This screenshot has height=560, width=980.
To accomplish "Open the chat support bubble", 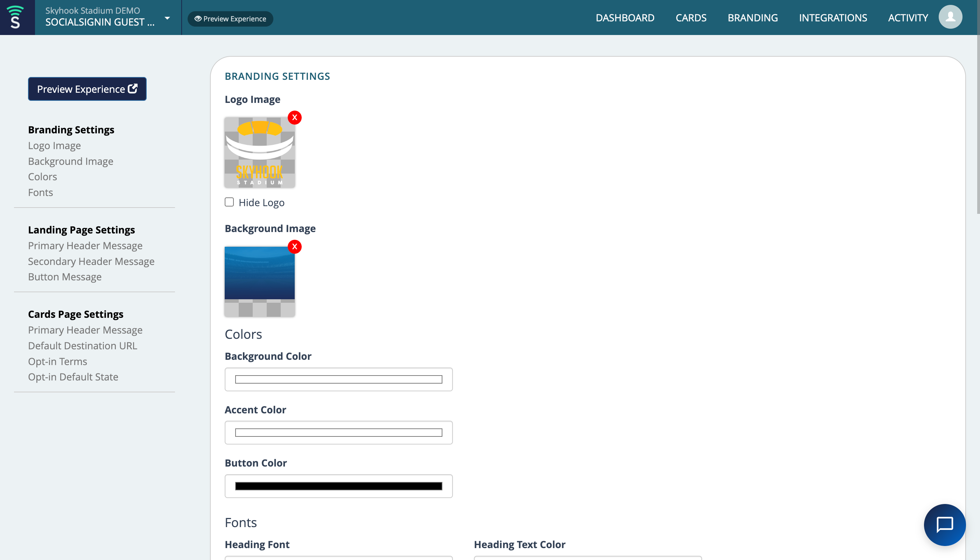I will (945, 525).
